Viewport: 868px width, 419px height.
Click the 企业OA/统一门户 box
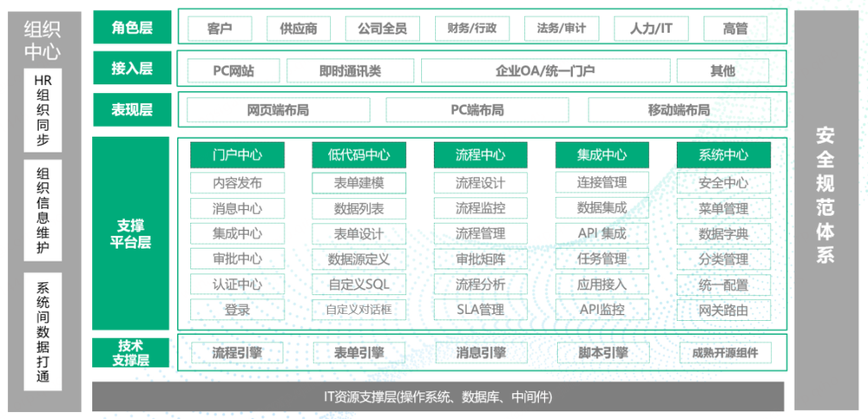pyautogui.click(x=544, y=71)
